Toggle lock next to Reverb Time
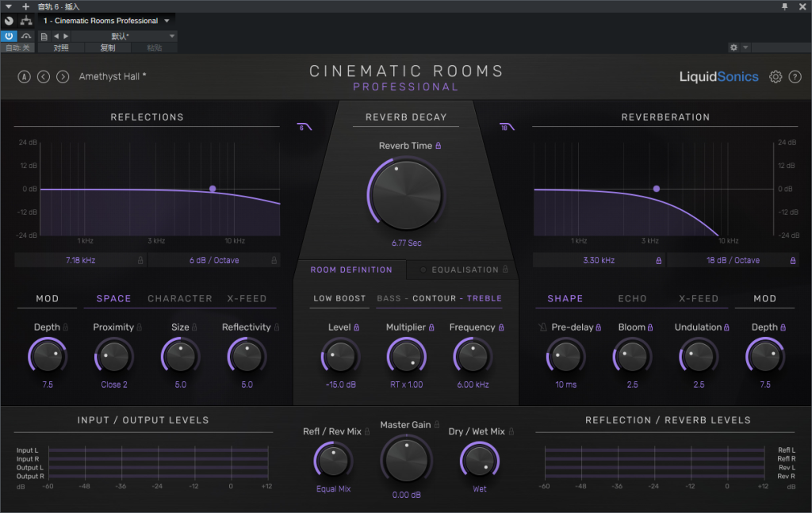The height and width of the screenshot is (513, 812). coord(438,145)
